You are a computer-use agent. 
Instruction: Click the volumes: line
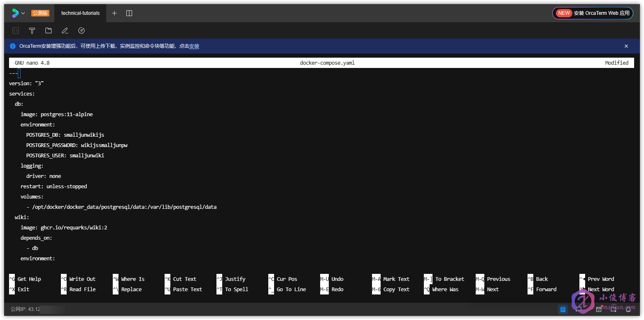(x=32, y=197)
